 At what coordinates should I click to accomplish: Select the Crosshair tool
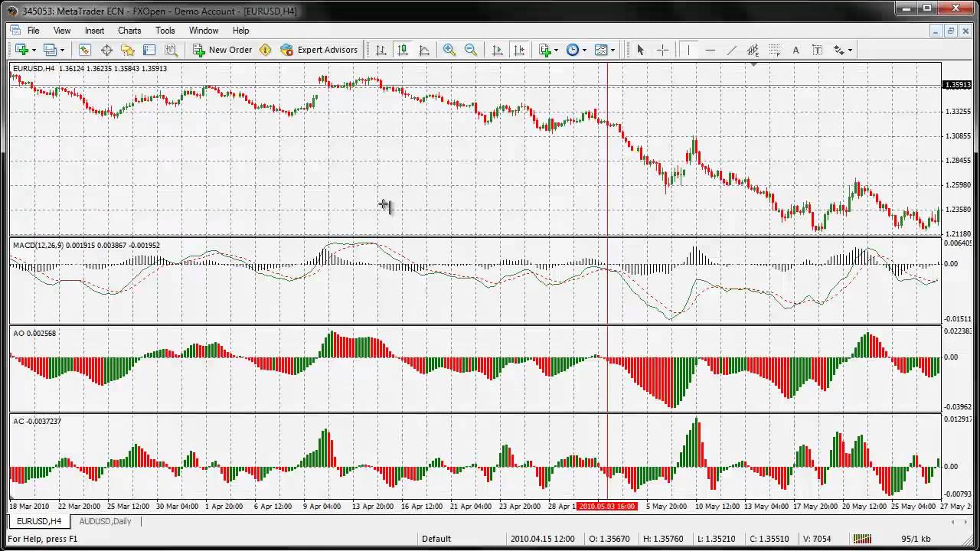tap(662, 50)
